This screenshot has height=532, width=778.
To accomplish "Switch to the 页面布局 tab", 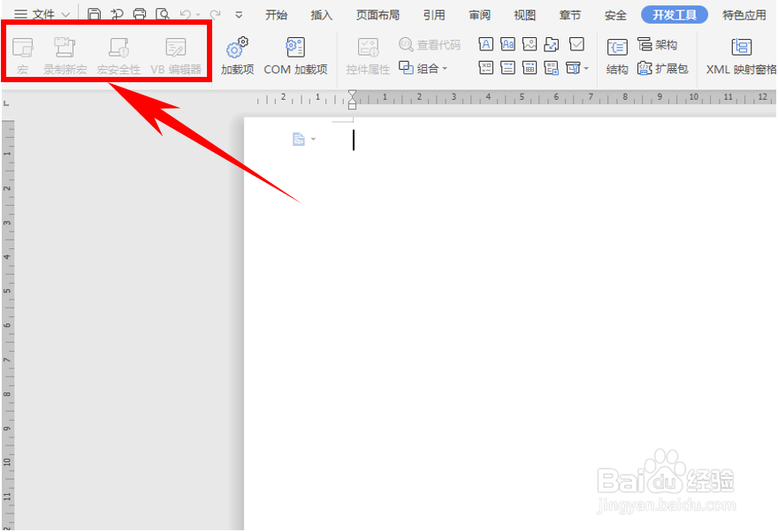I will tap(378, 15).
